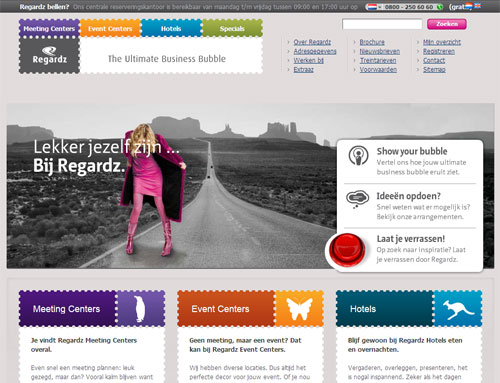Click into the search text field
Image resolution: width=500 pixels, height=383 pixels.
[382, 24]
